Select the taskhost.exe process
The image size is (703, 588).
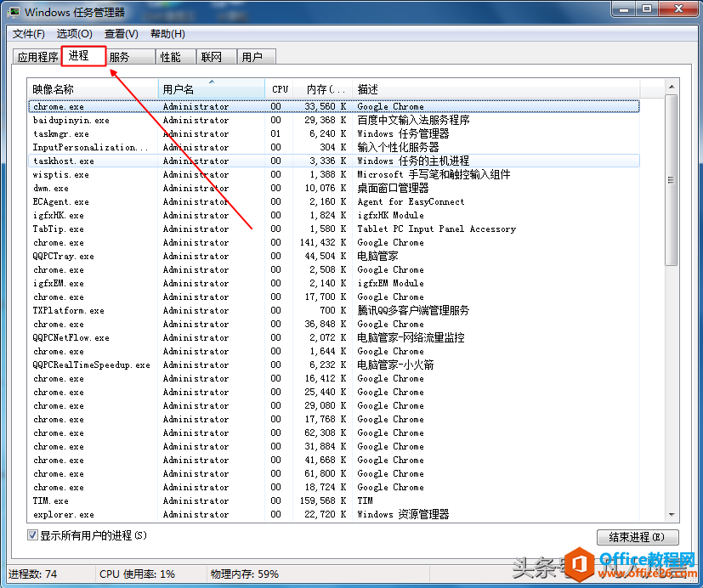tap(333, 161)
